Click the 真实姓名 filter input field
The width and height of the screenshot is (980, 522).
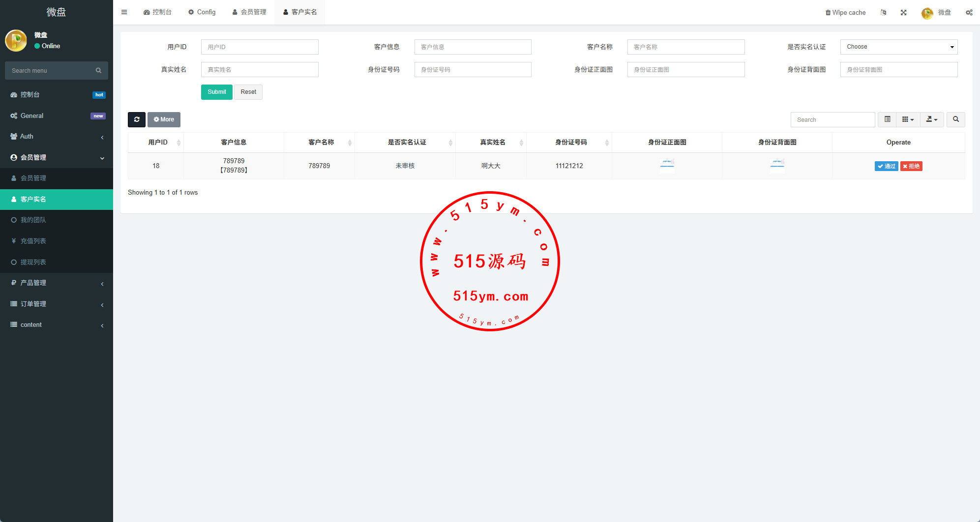pos(260,70)
